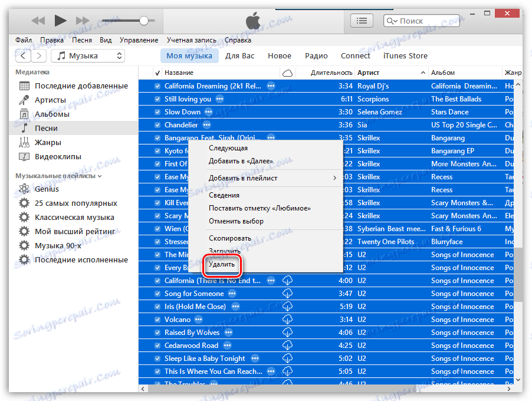Adjust the volume slider knob
Viewport: 532px width, 401px height.
coord(144,21)
